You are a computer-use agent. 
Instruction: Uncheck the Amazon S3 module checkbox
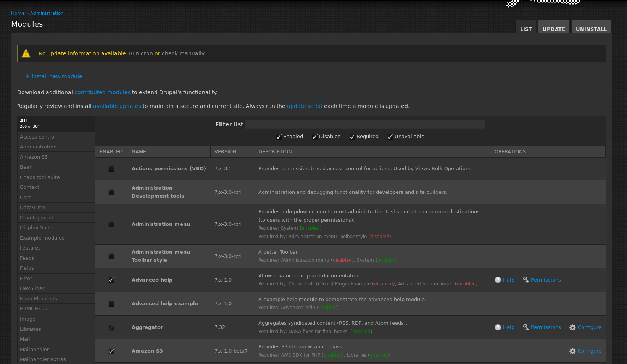click(111, 351)
